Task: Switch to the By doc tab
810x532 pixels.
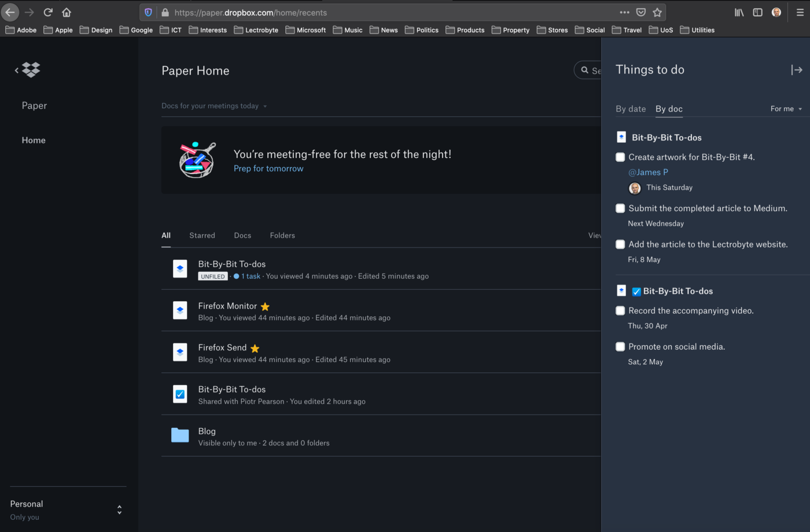Action: pos(669,109)
